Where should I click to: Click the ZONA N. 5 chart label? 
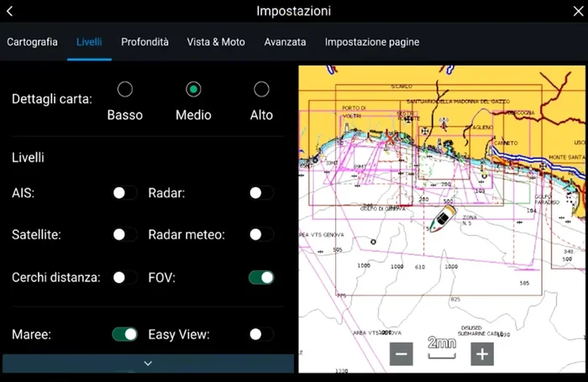point(469,220)
